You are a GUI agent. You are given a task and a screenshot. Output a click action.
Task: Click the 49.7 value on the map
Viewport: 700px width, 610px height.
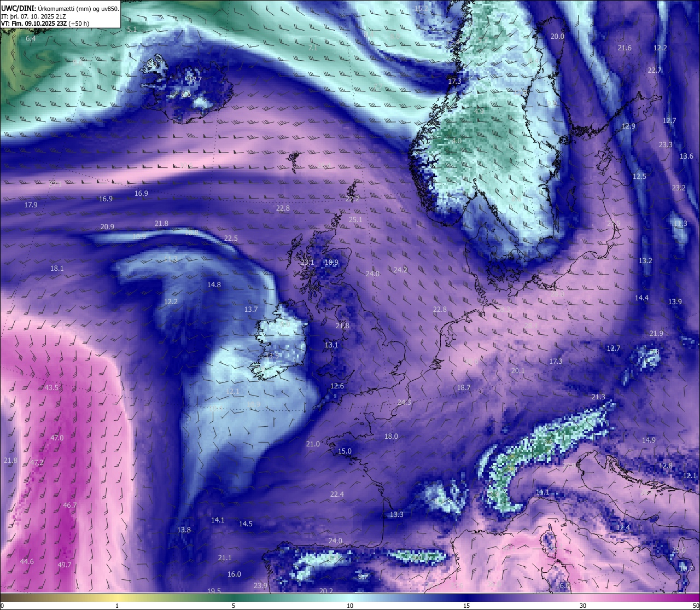pyautogui.click(x=65, y=565)
